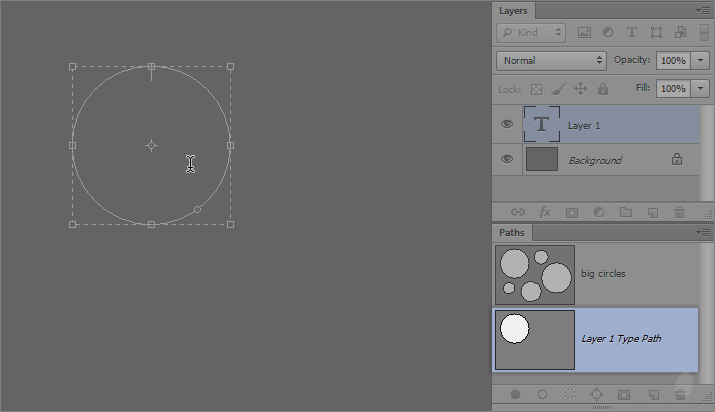
Task: Click the Fill percentage input field
Action: [x=673, y=88]
